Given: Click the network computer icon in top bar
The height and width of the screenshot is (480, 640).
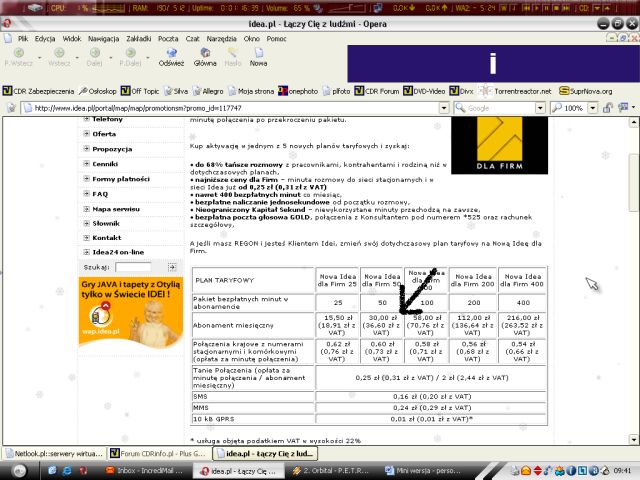Looking at the screenshot, I should coord(378,8).
